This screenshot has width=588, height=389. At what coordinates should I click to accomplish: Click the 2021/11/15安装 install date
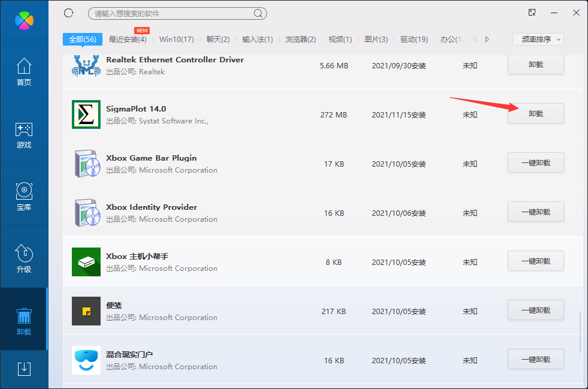click(399, 115)
